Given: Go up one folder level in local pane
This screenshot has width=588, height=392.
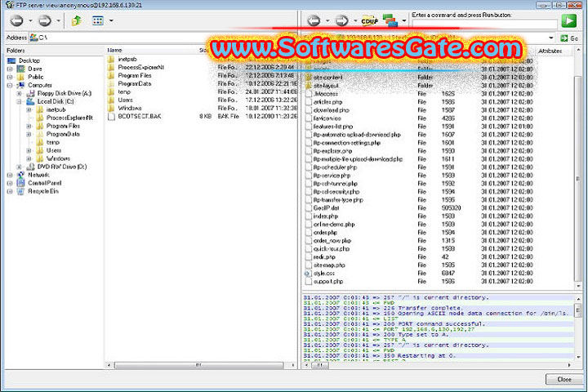Looking at the screenshot, I should tap(77, 20).
